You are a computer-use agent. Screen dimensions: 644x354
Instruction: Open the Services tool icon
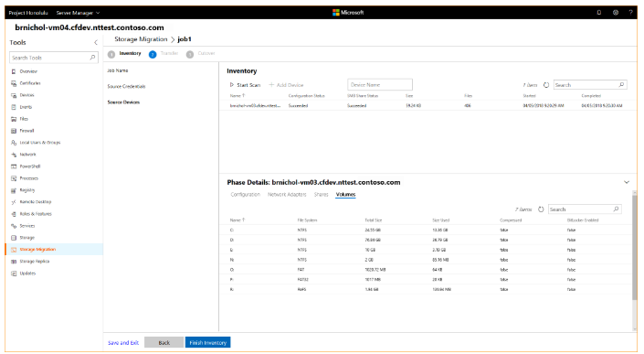click(14, 226)
